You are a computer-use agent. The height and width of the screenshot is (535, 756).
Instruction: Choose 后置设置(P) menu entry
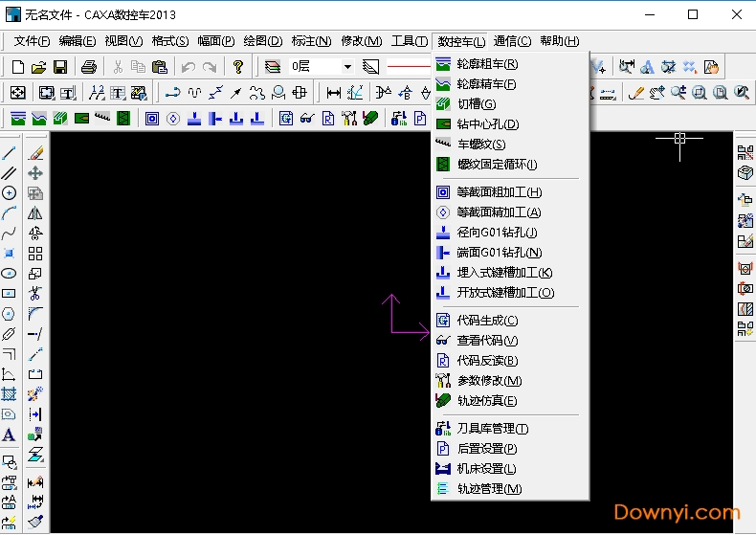pyautogui.click(x=510, y=449)
